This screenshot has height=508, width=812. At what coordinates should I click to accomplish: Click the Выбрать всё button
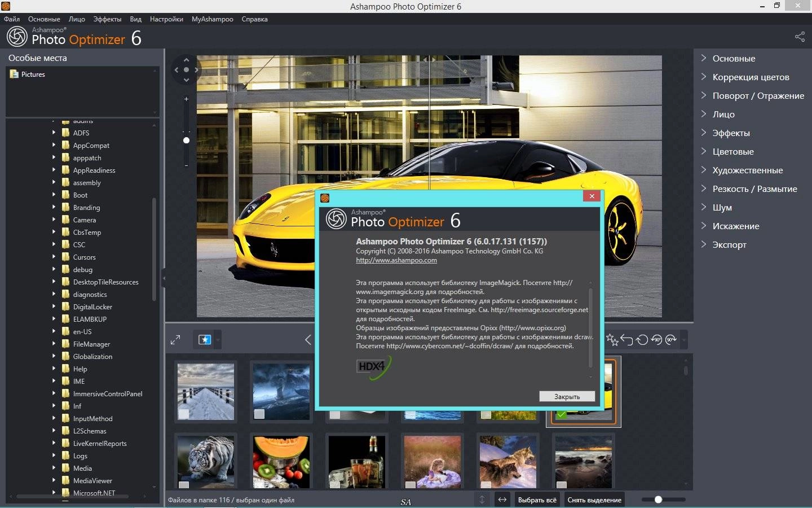537,500
